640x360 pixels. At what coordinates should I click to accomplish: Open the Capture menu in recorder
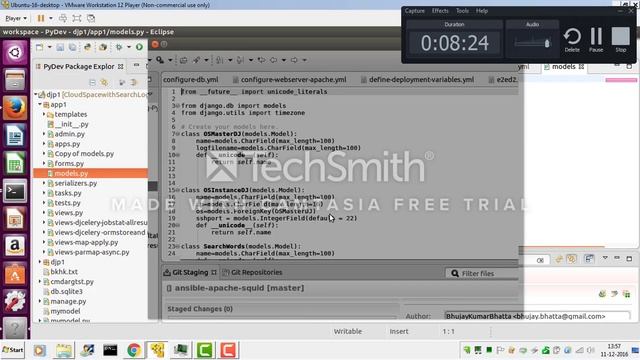click(x=415, y=11)
